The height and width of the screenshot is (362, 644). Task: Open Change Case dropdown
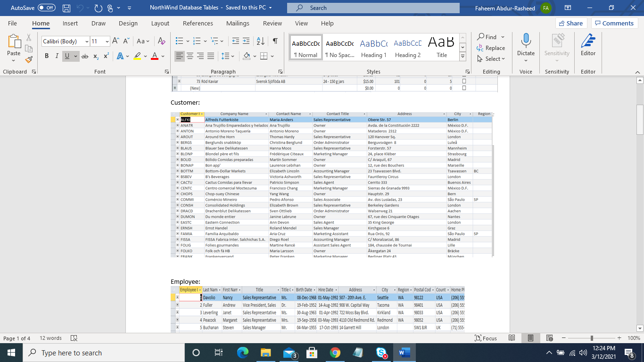click(143, 41)
